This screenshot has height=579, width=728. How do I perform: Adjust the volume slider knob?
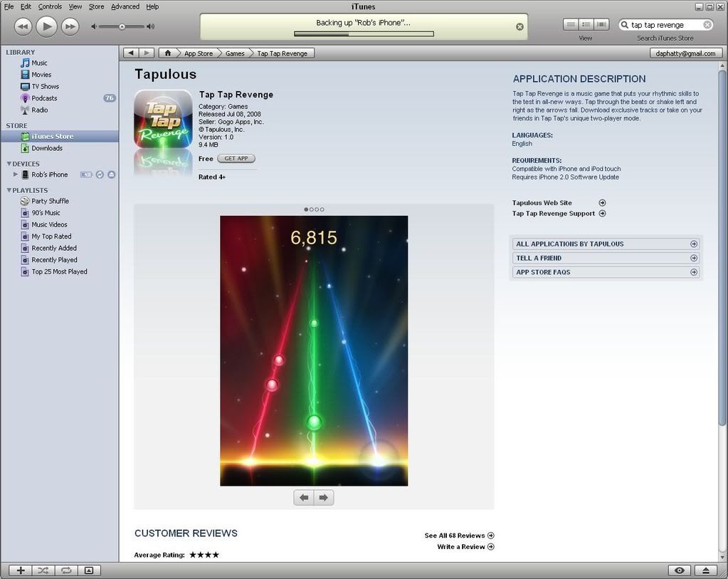122,26
